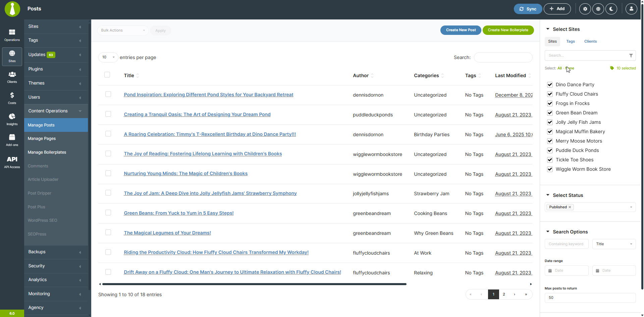
Task: Deselect the Magical Muffin Bakery checkbox
Action: (550, 131)
